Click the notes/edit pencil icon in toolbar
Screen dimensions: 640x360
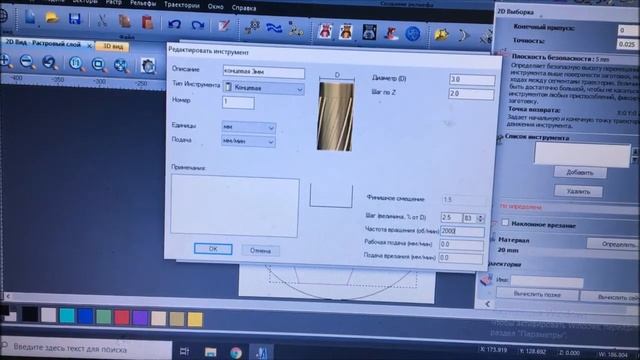click(224, 26)
